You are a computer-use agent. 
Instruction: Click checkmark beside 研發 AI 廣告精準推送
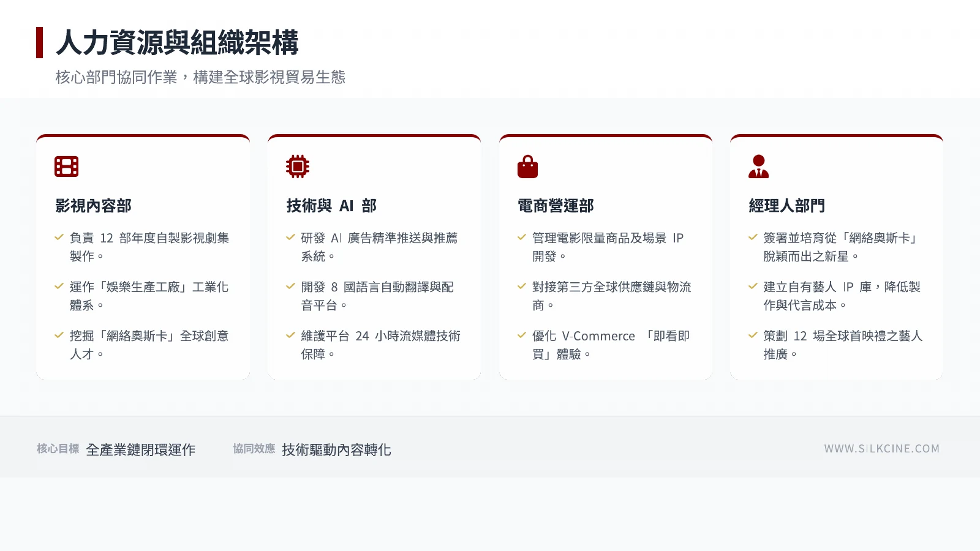(x=291, y=237)
